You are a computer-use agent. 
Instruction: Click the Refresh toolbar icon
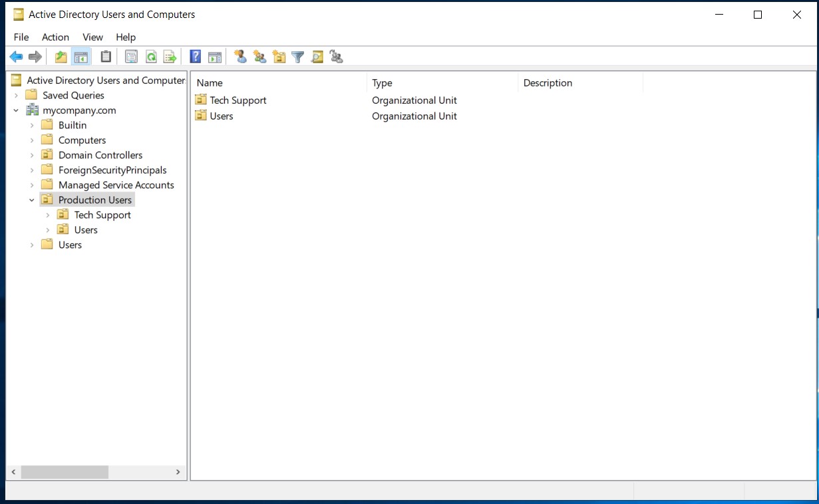click(x=151, y=57)
